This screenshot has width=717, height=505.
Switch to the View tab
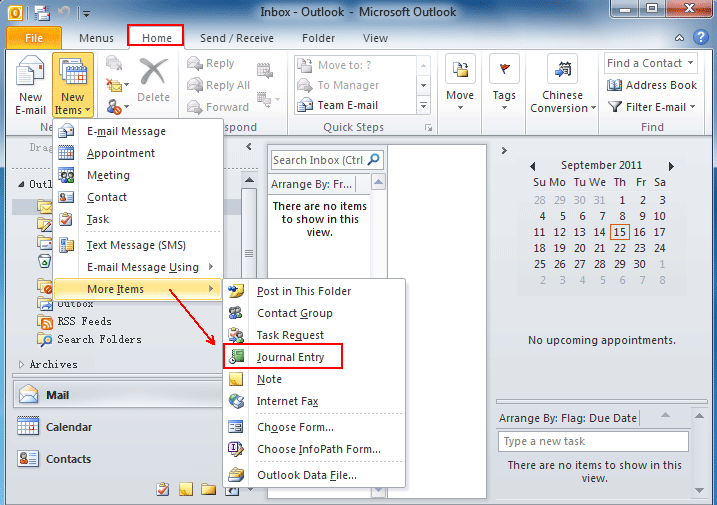click(375, 38)
